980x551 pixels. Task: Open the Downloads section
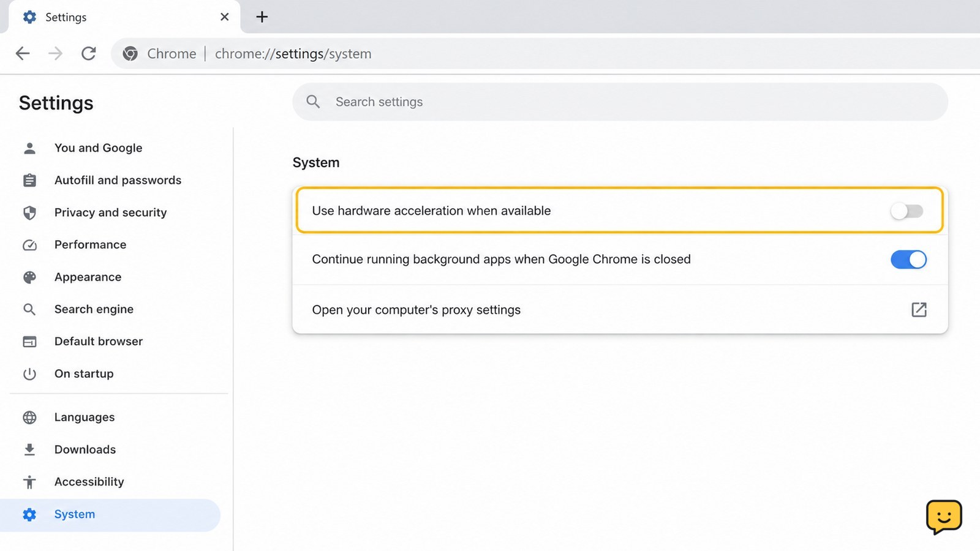tap(85, 450)
